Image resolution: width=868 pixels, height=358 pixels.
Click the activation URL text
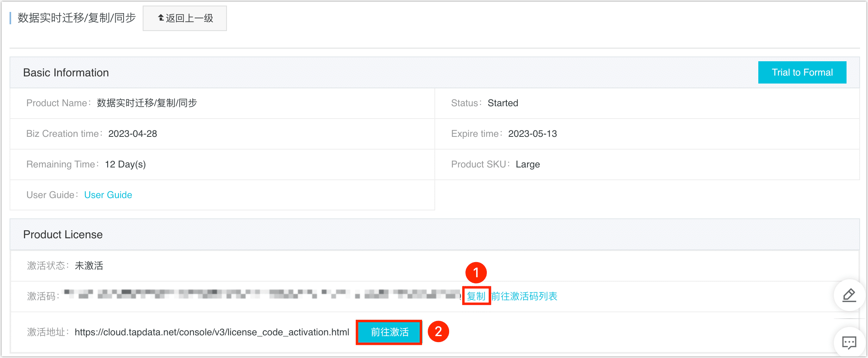click(x=212, y=332)
